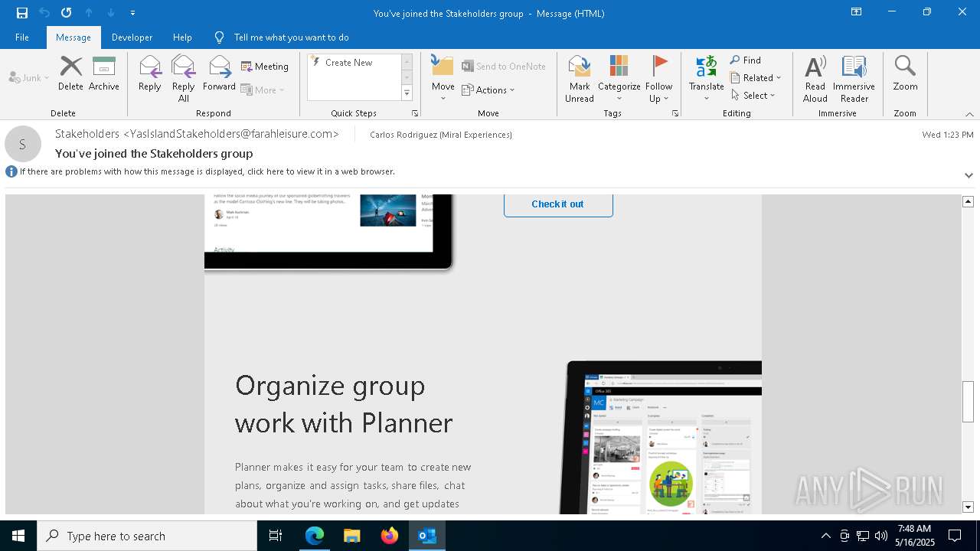Image resolution: width=980 pixels, height=551 pixels.
Task: Go to Previous Item up arrow
Action: click(89, 13)
